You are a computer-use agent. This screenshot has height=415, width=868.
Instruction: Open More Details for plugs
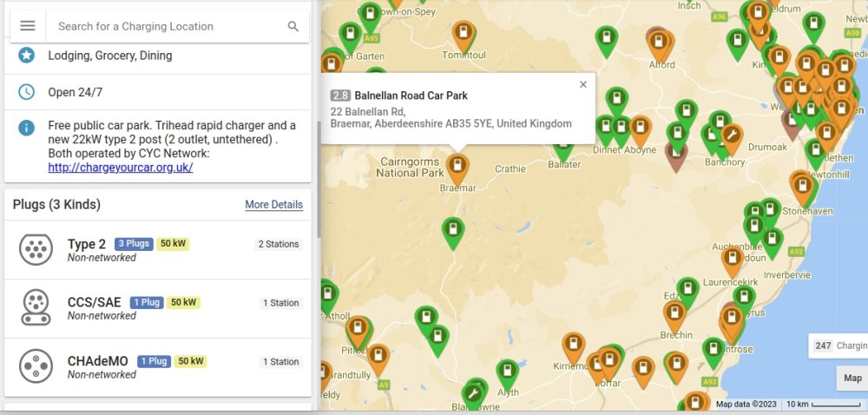pyautogui.click(x=274, y=205)
